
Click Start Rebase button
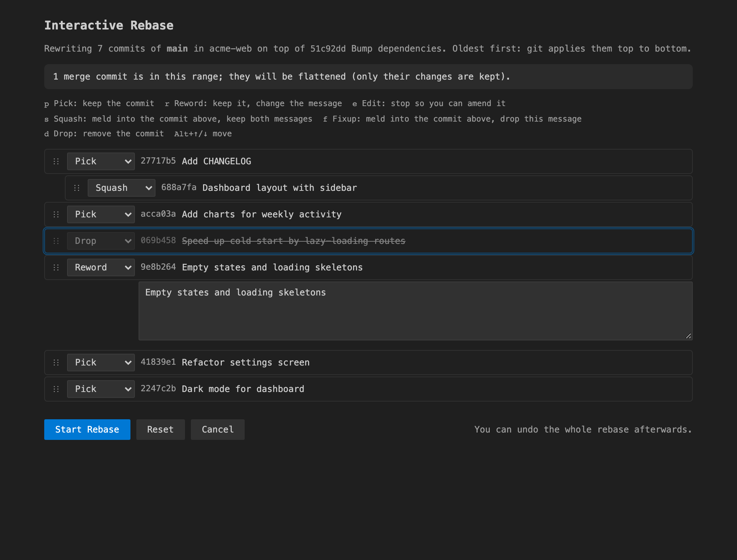(x=87, y=430)
